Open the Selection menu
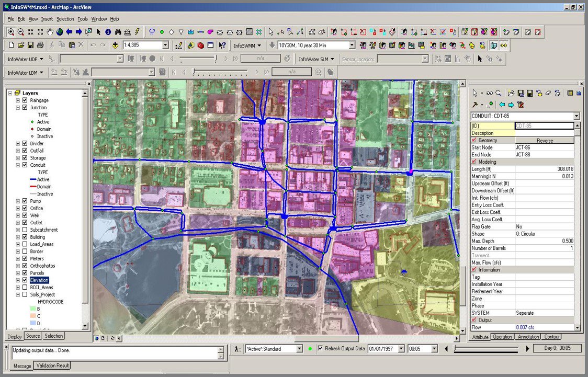 pyautogui.click(x=65, y=19)
